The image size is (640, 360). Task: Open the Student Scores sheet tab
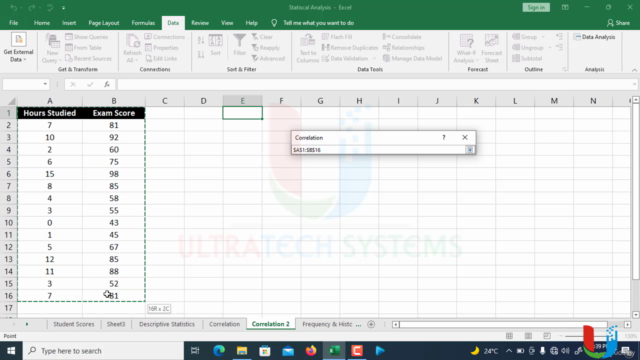(73, 324)
